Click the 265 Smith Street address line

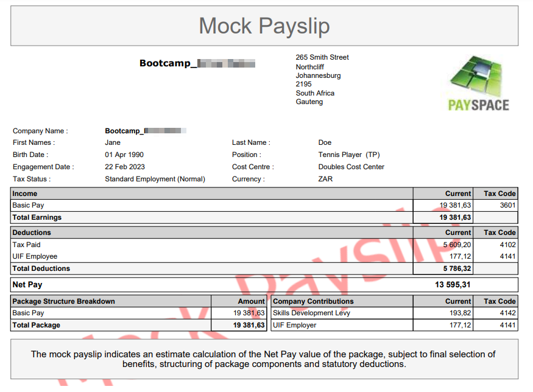click(x=322, y=57)
